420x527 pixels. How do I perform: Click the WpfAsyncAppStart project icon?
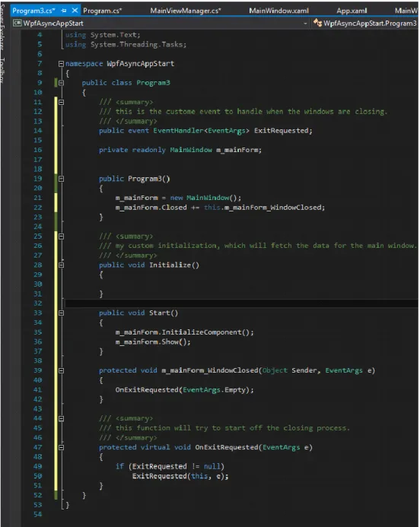17,23
